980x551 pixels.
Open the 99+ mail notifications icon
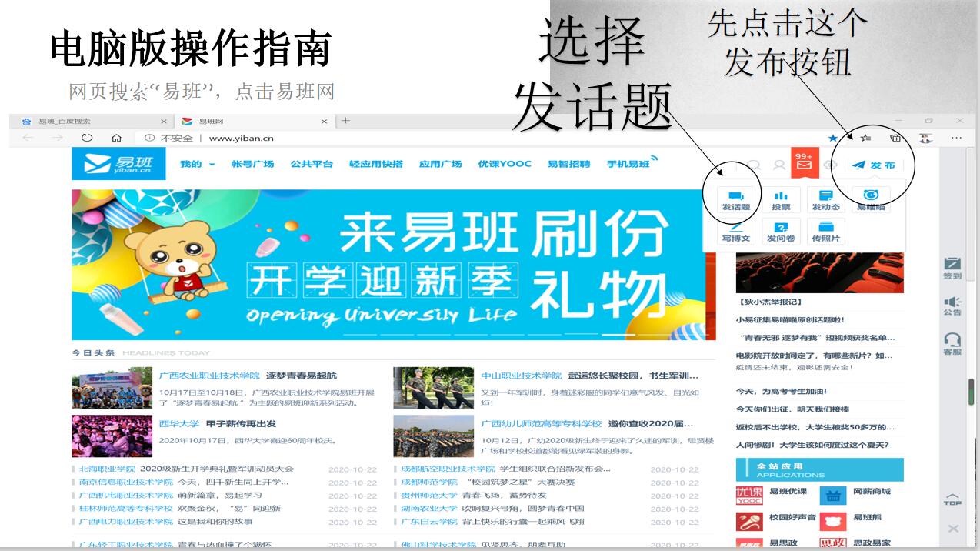pyautogui.click(x=804, y=162)
